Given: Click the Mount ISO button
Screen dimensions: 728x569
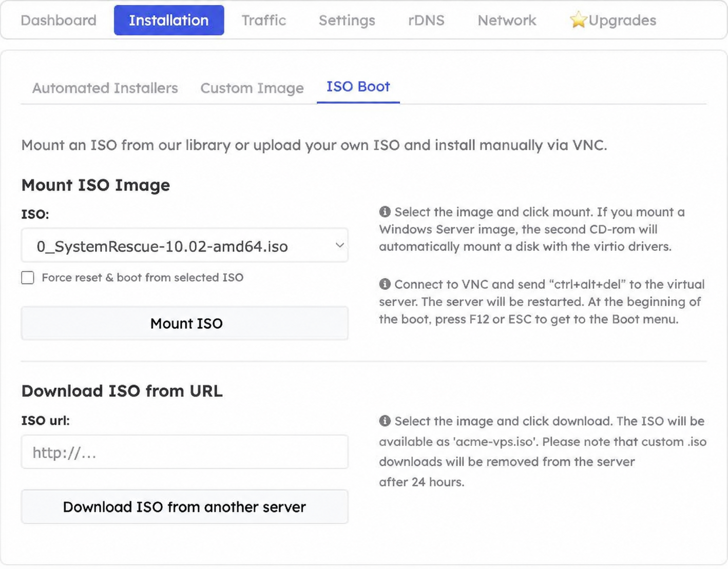Looking at the screenshot, I should pyautogui.click(x=185, y=323).
